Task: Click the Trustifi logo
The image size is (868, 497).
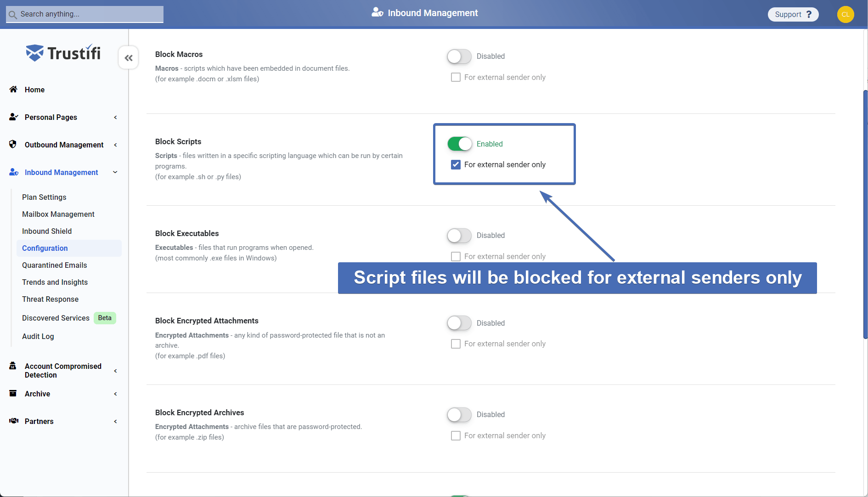Action: pos(63,53)
